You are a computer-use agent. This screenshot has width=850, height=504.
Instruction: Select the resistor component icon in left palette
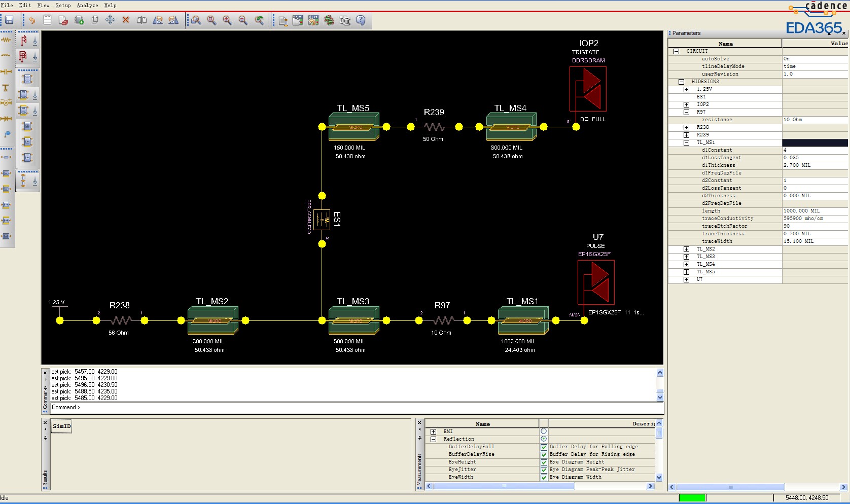point(6,40)
